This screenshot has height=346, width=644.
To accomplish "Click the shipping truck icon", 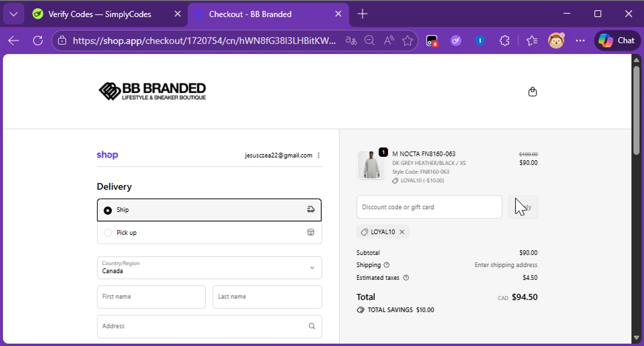I will [x=311, y=210].
